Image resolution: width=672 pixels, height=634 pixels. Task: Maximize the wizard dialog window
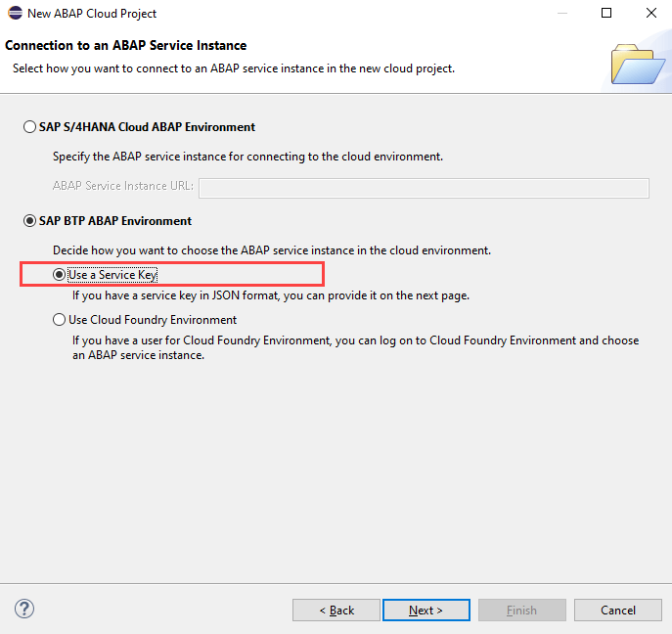[x=606, y=14]
